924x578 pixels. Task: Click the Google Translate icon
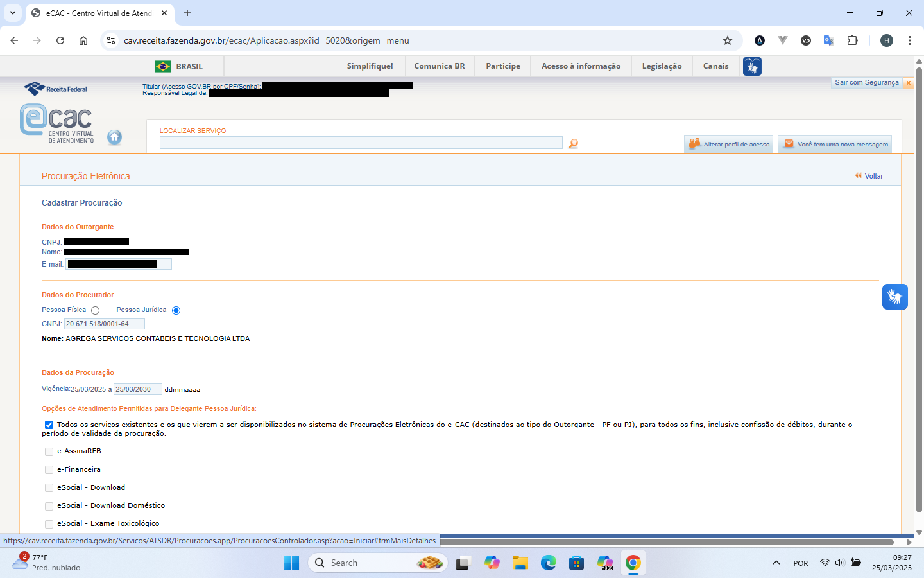[x=829, y=40]
